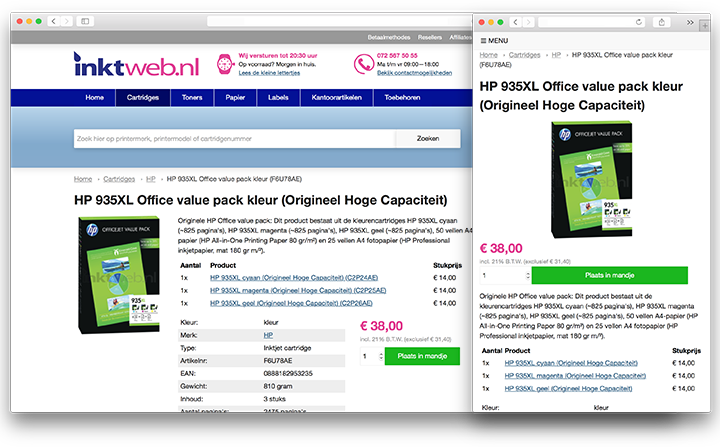
Task: Click back arrow in left browser window
Action: point(51,21)
